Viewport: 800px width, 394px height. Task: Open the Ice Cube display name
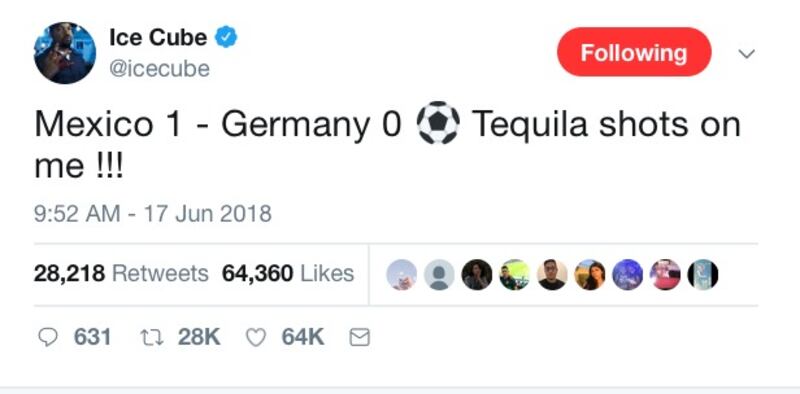click(x=158, y=38)
